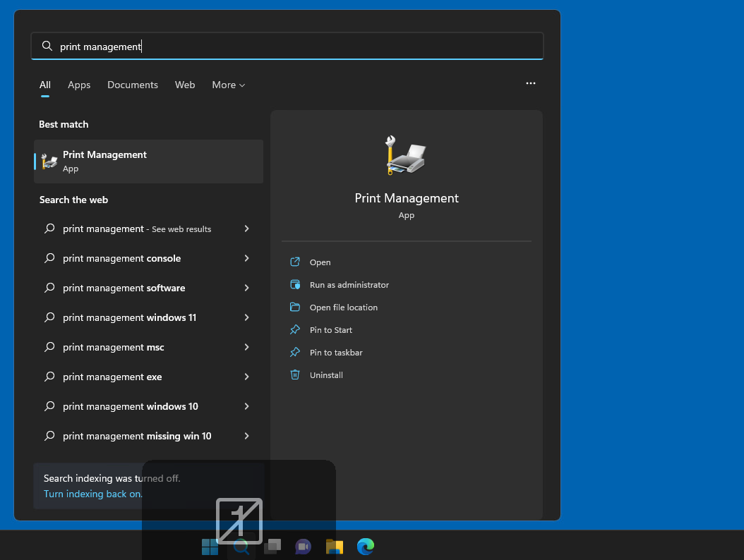Click search icon beside 'print management windows 10'

49,406
